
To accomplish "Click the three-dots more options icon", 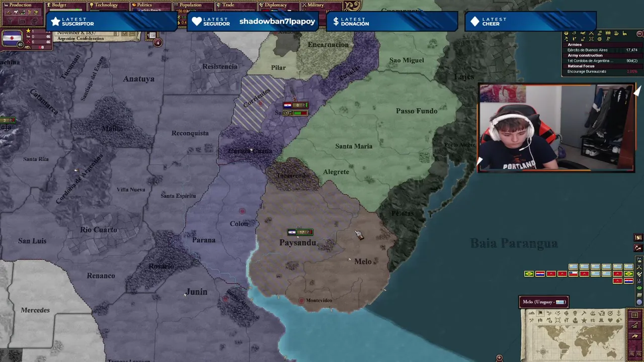I will click(639, 302).
